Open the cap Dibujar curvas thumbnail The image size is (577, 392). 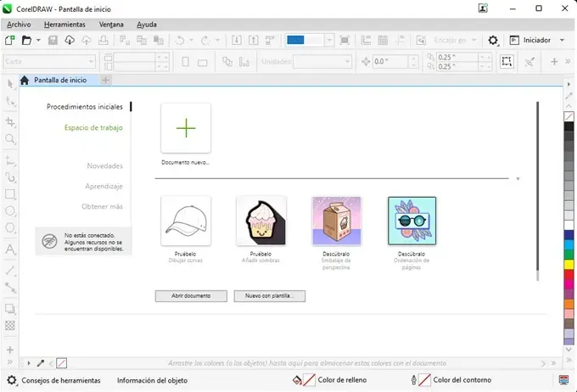(x=186, y=221)
